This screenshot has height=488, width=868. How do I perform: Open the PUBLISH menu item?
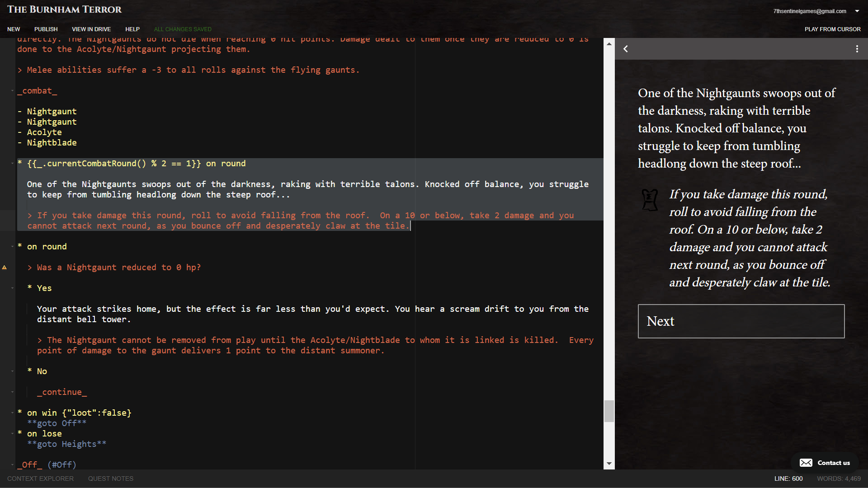46,29
